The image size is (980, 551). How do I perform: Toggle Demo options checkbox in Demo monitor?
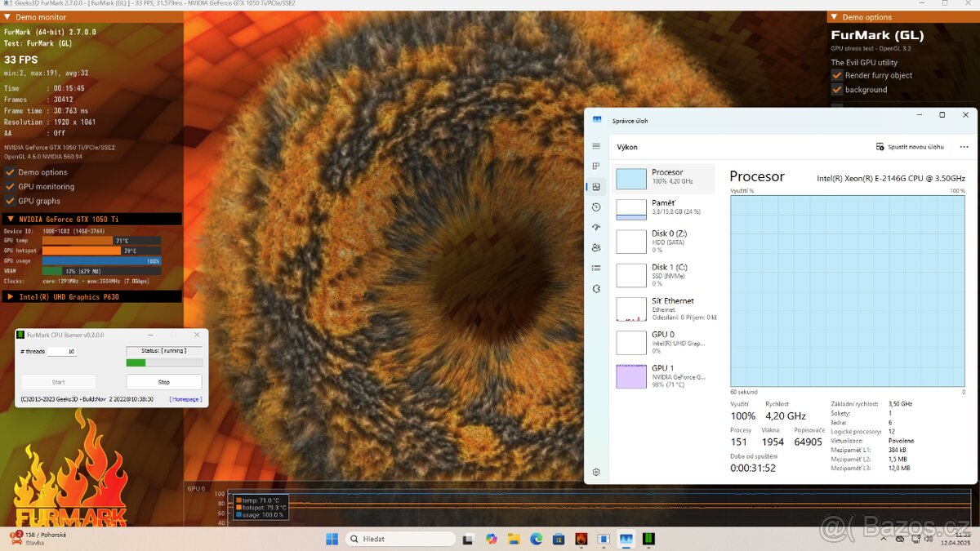(11, 172)
